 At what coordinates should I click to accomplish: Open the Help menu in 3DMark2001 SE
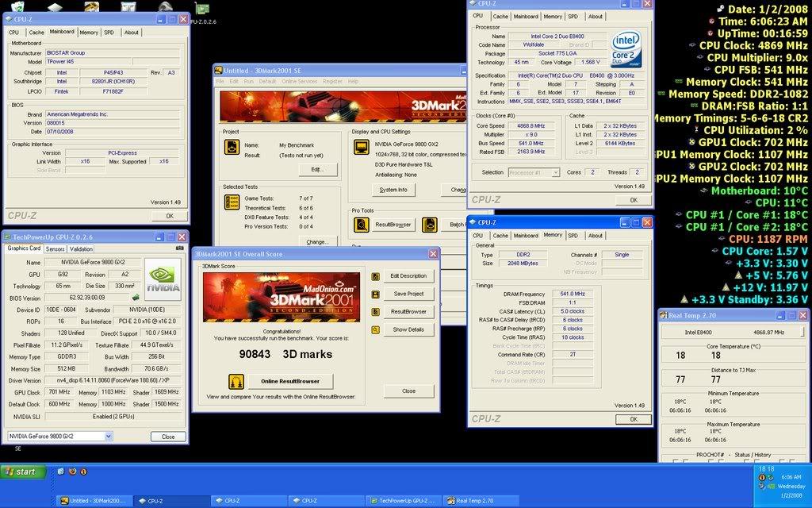pos(353,82)
